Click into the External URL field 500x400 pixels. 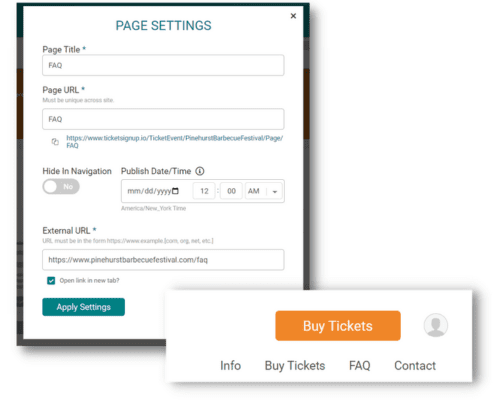pos(163,260)
